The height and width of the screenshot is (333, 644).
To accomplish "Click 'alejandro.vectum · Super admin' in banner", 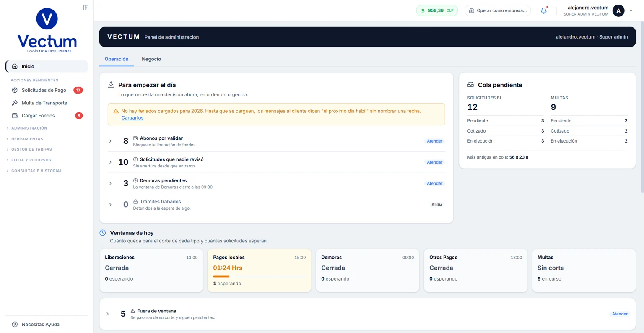I will [x=592, y=37].
